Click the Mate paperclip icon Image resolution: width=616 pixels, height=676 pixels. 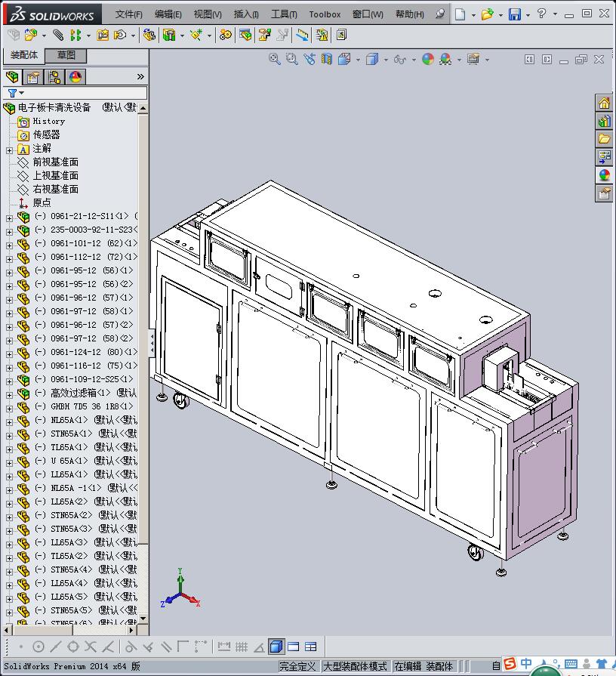[x=57, y=35]
